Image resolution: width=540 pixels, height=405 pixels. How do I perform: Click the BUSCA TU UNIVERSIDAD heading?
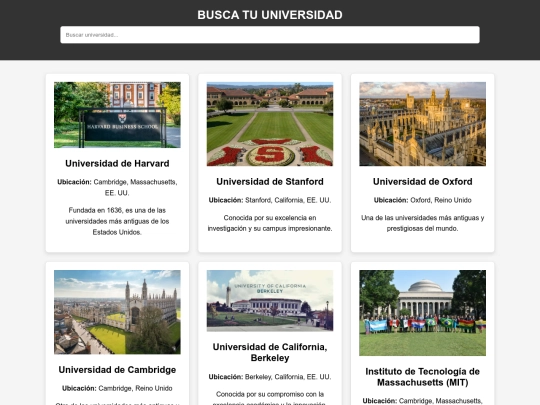(270, 15)
